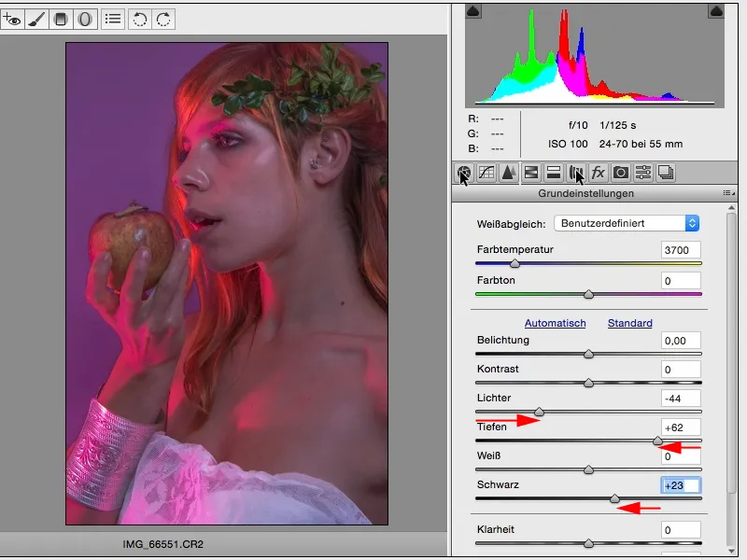This screenshot has width=747, height=560.
Task: Click the f/10 aperture text
Action: coord(578,125)
